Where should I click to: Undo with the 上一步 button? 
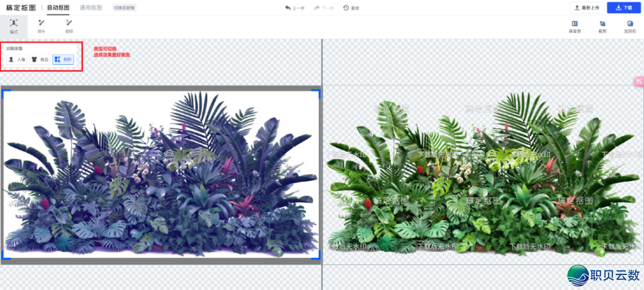(295, 8)
